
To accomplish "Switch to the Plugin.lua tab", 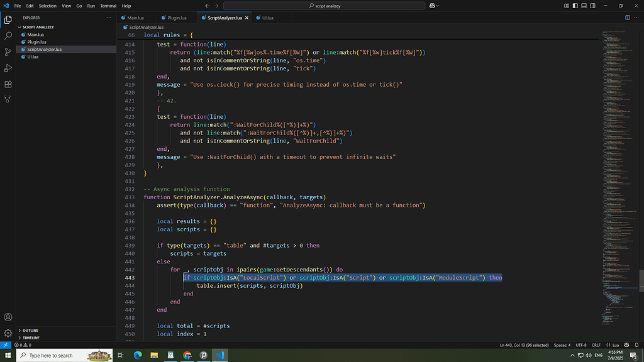I will [176, 18].
